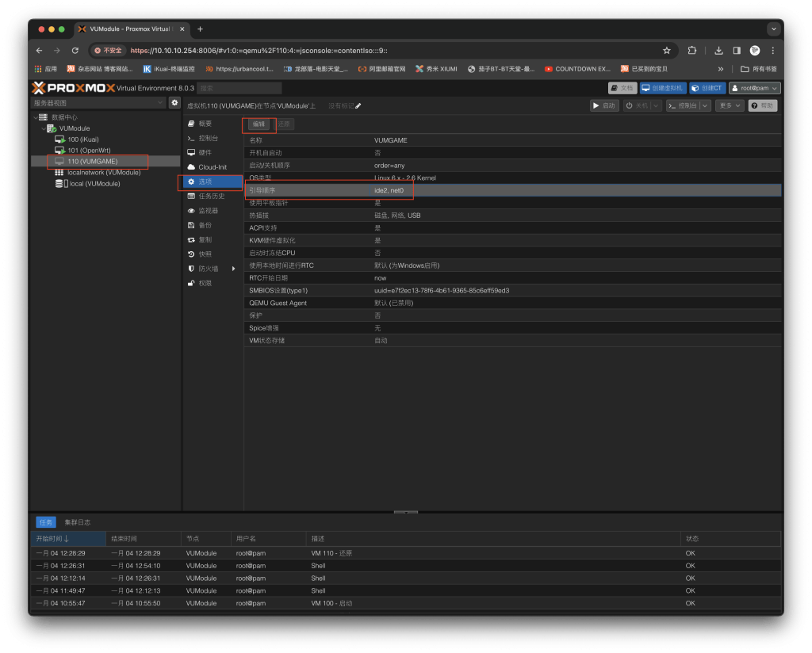Open the 控制台 dropdown arrow in toolbar

pyautogui.click(x=706, y=105)
